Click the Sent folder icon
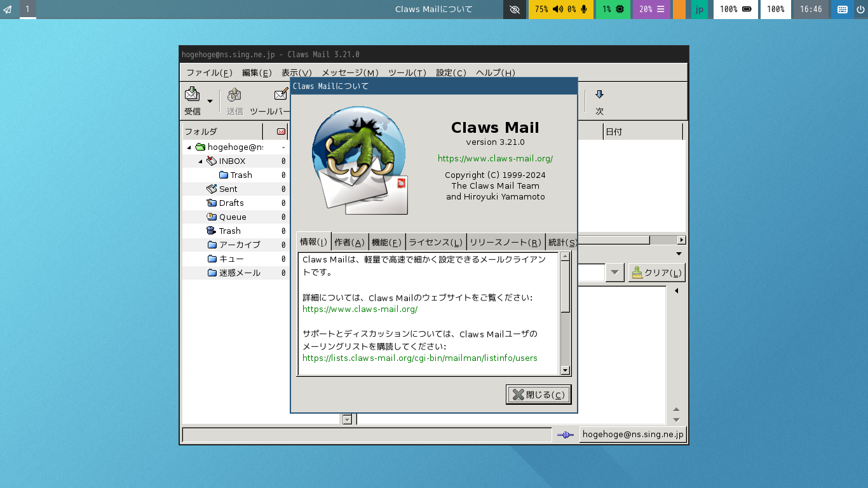868x488 pixels. coord(212,189)
